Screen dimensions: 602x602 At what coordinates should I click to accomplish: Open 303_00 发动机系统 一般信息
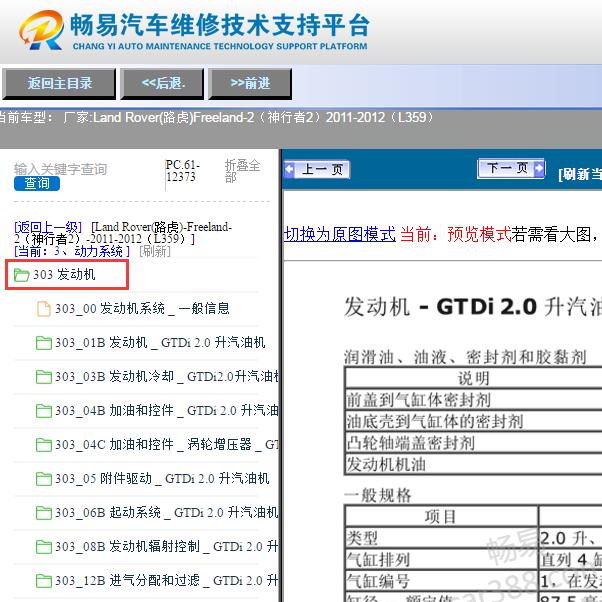[142, 309]
